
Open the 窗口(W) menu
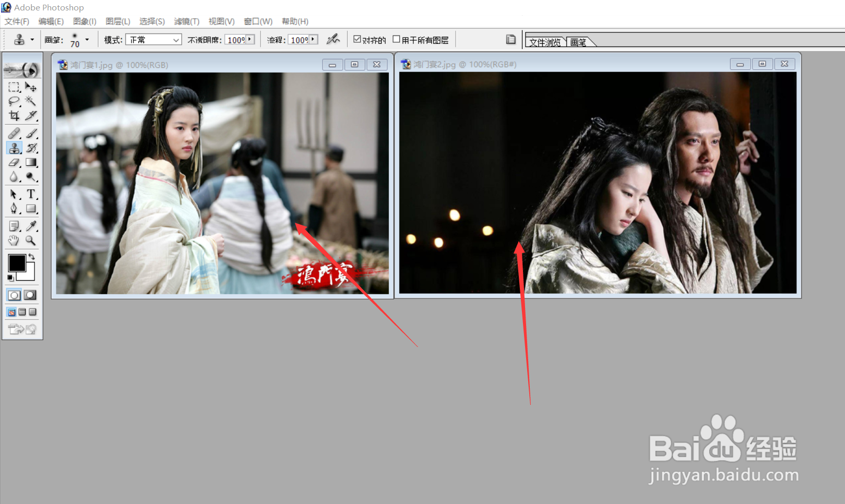point(258,21)
